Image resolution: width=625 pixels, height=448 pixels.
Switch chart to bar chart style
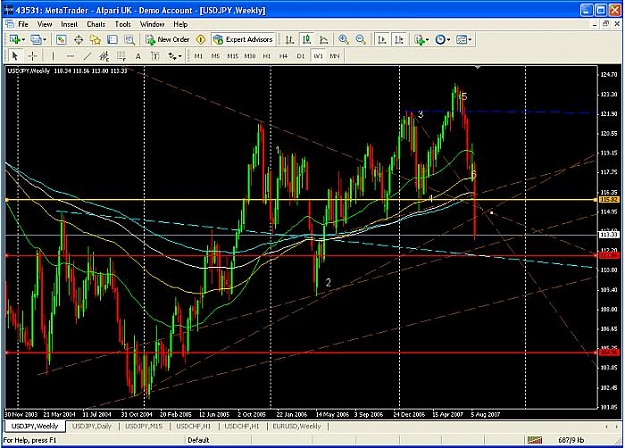click(290, 39)
